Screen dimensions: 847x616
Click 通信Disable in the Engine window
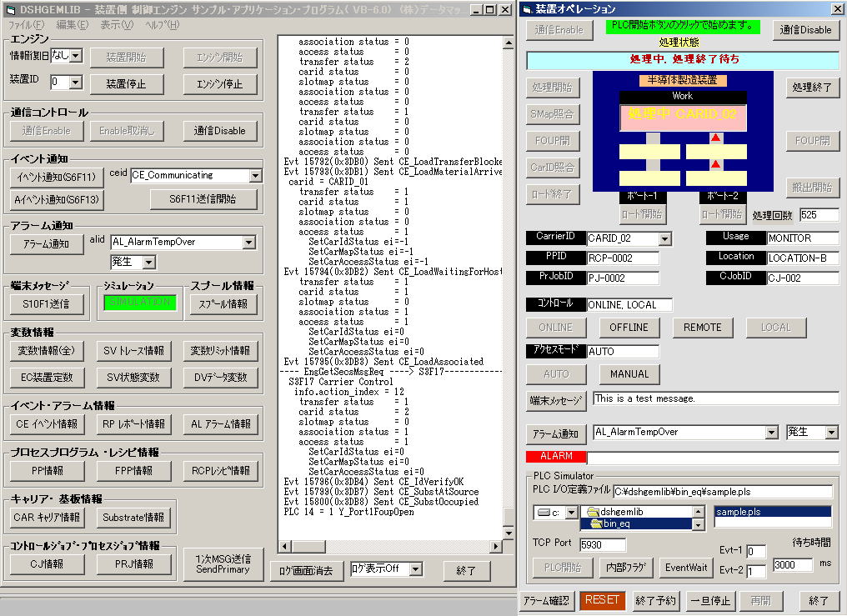pos(219,131)
